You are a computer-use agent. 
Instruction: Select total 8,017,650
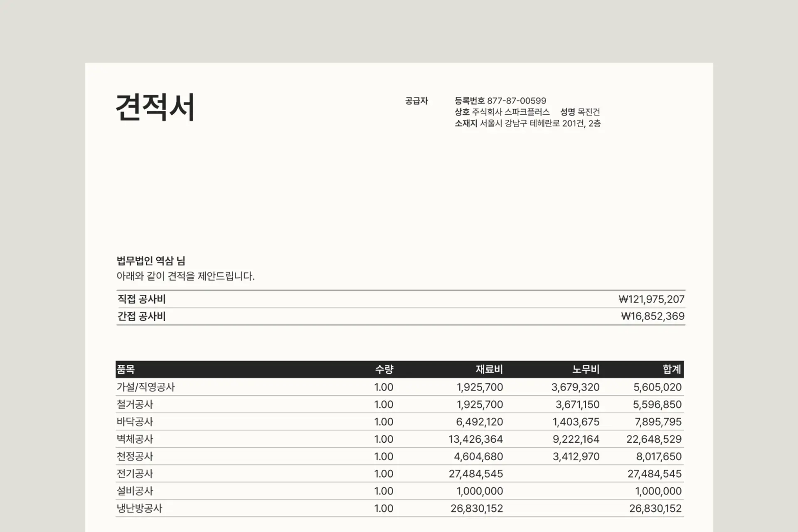click(659, 456)
